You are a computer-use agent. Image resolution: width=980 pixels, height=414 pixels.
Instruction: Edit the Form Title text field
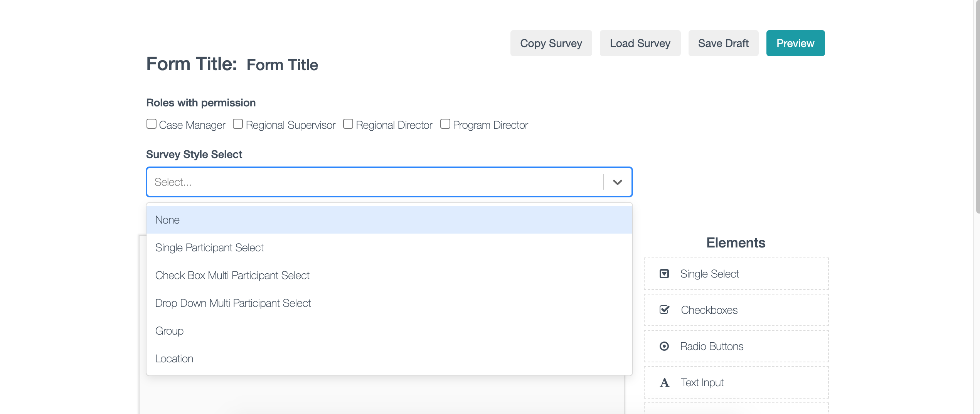point(282,65)
